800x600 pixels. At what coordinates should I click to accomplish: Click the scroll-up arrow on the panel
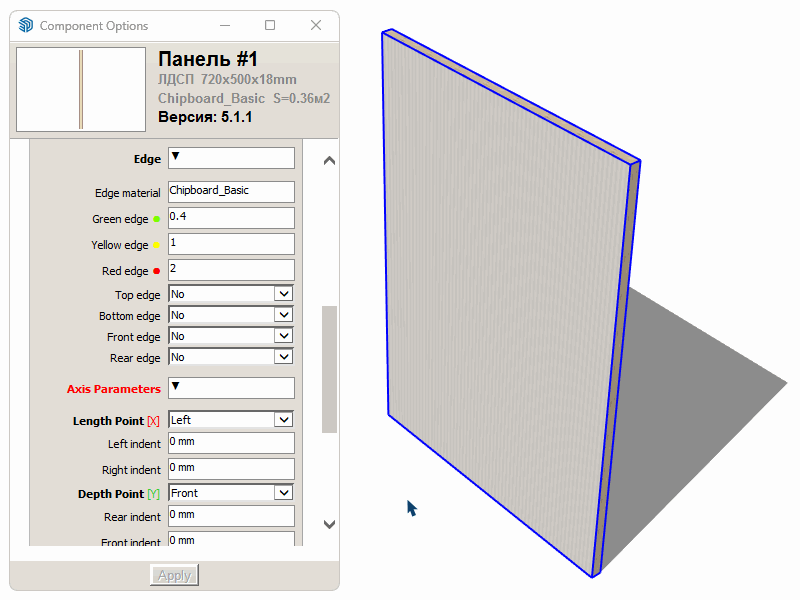coord(329,159)
